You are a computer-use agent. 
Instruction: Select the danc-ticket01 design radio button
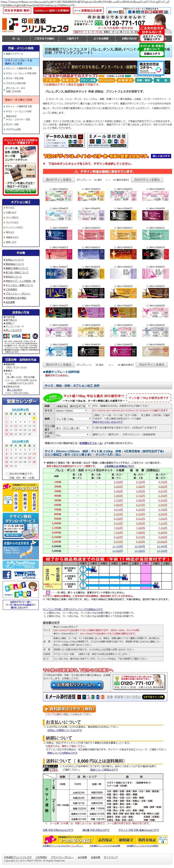[x=51, y=189]
